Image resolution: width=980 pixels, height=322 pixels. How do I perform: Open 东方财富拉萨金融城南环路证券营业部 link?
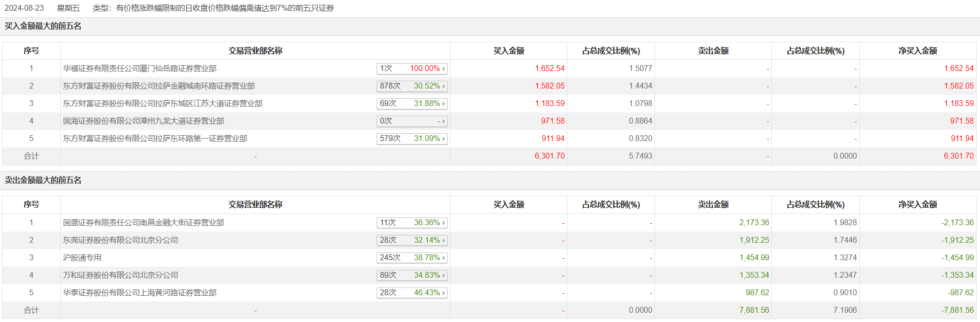click(x=159, y=86)
